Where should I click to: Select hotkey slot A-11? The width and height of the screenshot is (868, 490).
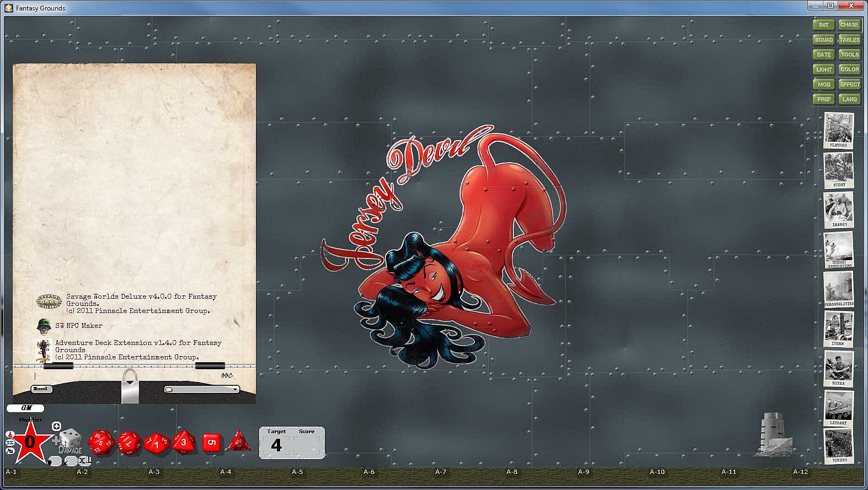pyautogui.click(x=728, y=472)
